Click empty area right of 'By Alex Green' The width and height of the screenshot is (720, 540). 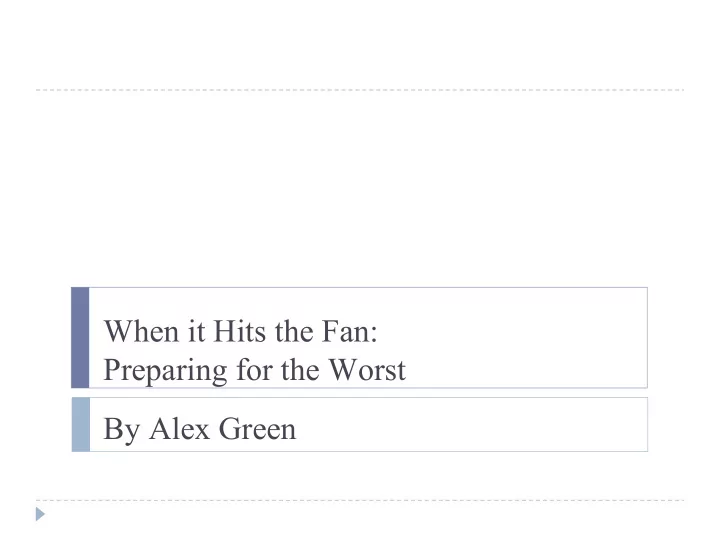point(468,426)
